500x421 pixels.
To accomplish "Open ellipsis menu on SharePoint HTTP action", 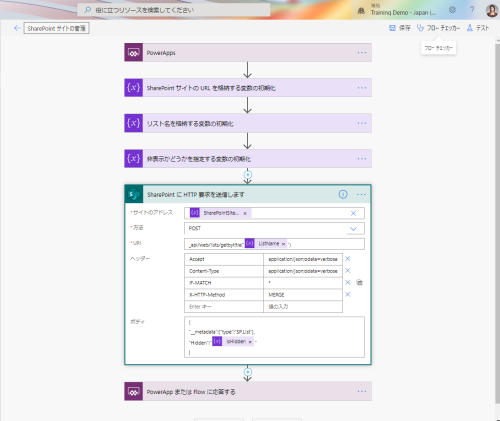I will pyautogui.click(x=361, y=194).
